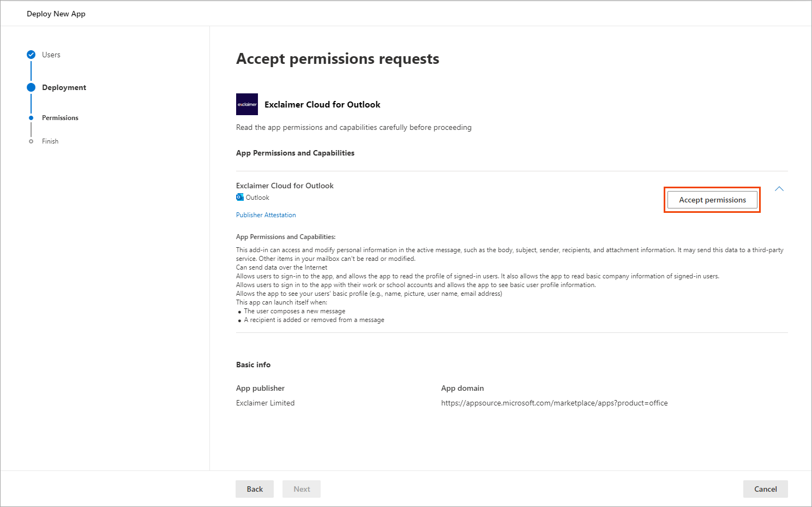Open the Publisher Attestation link

coord(266,215)
